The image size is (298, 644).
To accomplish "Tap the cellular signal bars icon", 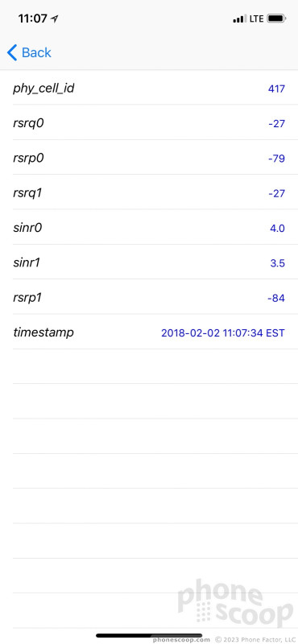I will click(x=239, y=19).
